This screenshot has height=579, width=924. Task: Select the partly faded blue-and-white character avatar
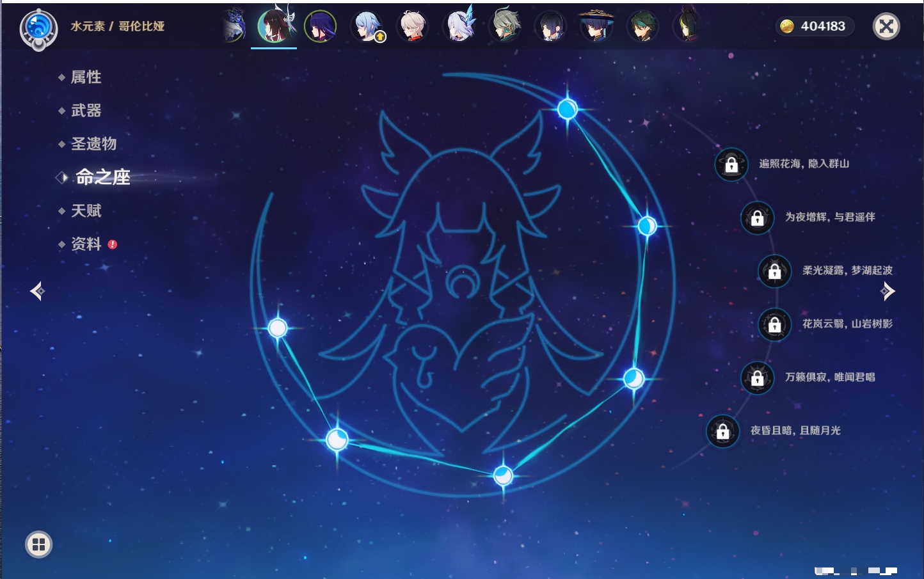234,26
